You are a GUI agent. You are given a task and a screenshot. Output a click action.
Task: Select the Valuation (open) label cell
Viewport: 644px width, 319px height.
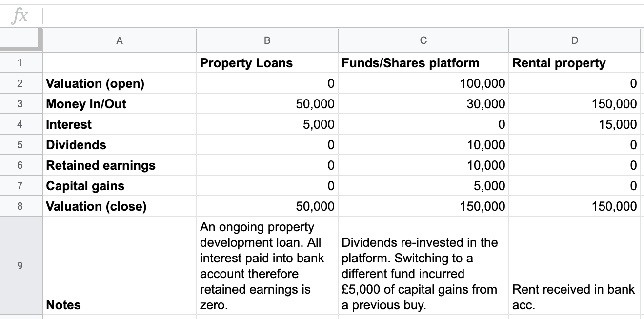120,83
